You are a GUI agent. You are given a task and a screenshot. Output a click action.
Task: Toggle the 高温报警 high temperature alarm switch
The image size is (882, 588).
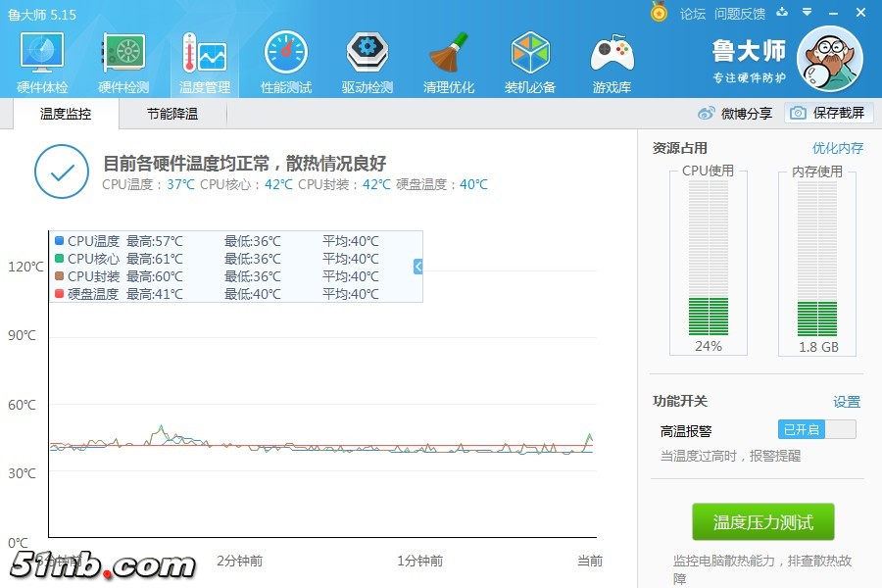[x=816, y=429]
